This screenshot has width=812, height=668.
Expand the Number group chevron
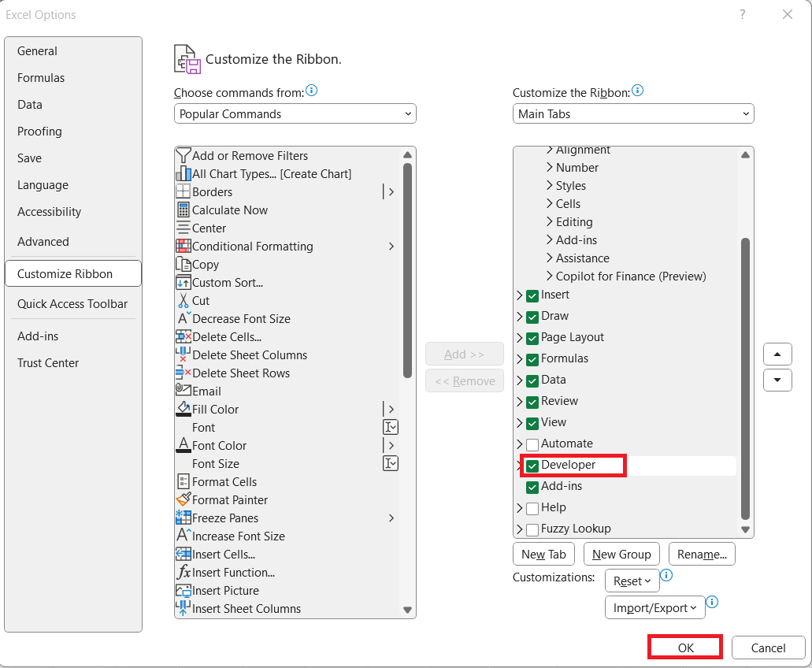(x=550, y=167)
